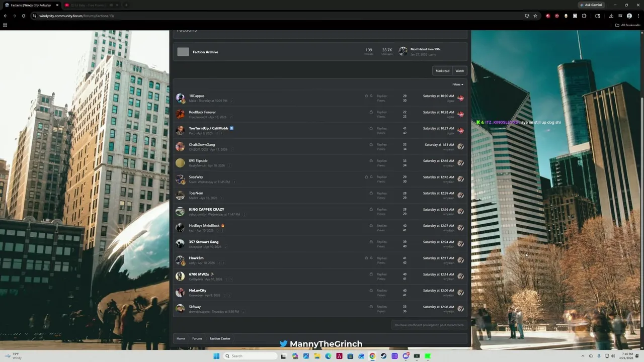Click the 18Cappas author avatar
Image resolution: width=644 pixels, height=362 pixels.
180,98
